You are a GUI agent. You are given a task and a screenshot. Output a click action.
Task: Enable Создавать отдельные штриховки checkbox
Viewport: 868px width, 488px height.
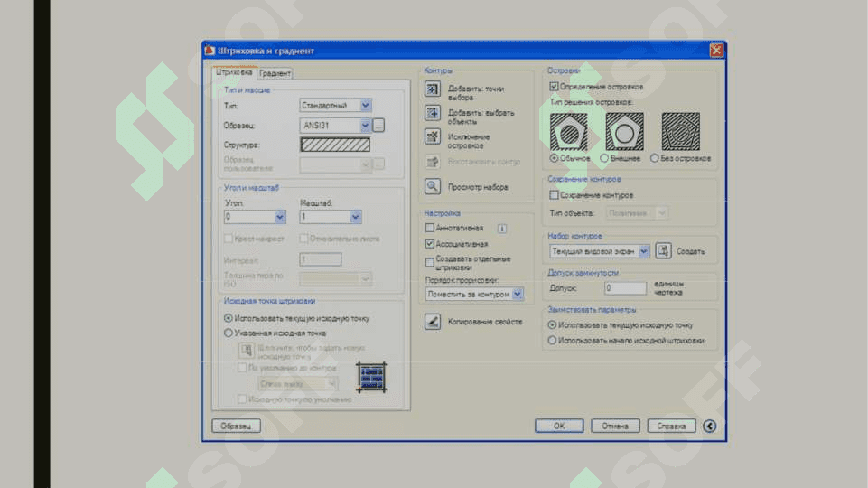pos(430,263)
